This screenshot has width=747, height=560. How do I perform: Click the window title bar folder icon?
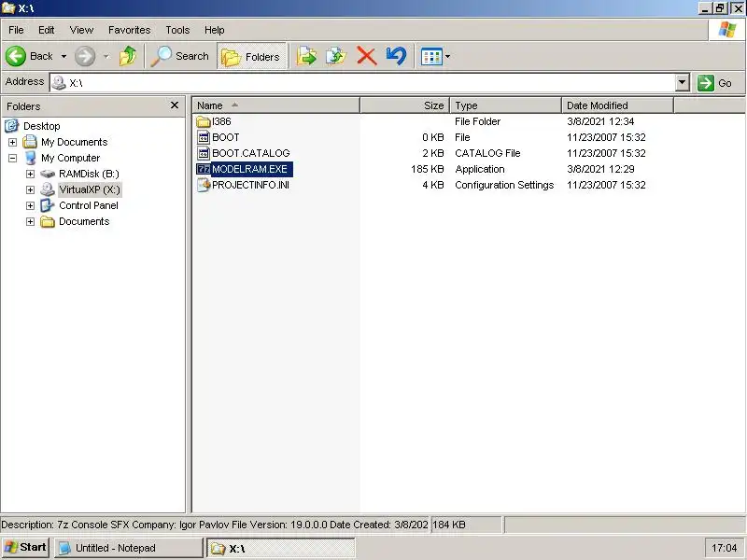coord(8,8)
